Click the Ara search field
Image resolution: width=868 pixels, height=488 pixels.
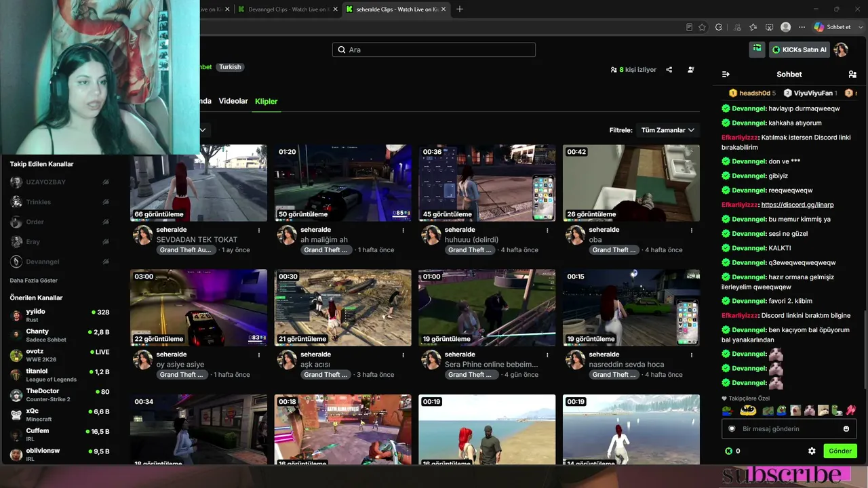pos(434,49)
